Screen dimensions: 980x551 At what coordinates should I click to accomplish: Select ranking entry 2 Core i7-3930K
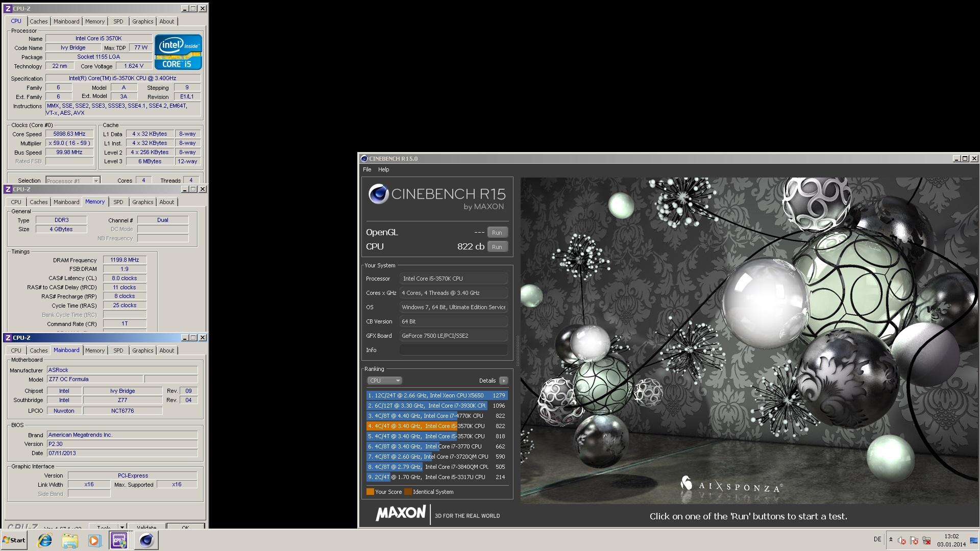coord(437,406)
